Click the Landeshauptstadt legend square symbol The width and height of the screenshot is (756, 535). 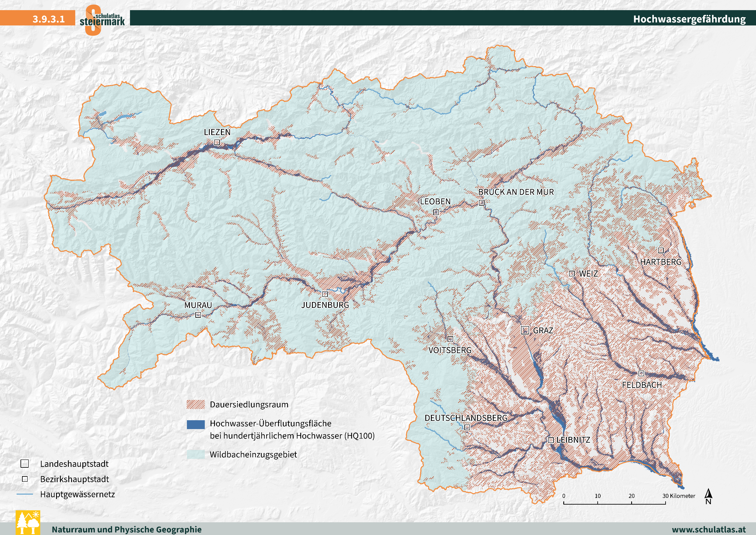(25, 464)
